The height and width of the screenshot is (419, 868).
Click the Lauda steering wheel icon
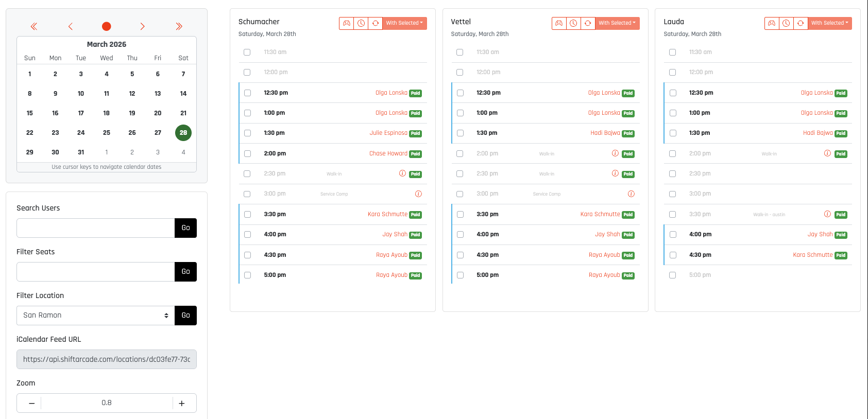[x=772, y=23]
